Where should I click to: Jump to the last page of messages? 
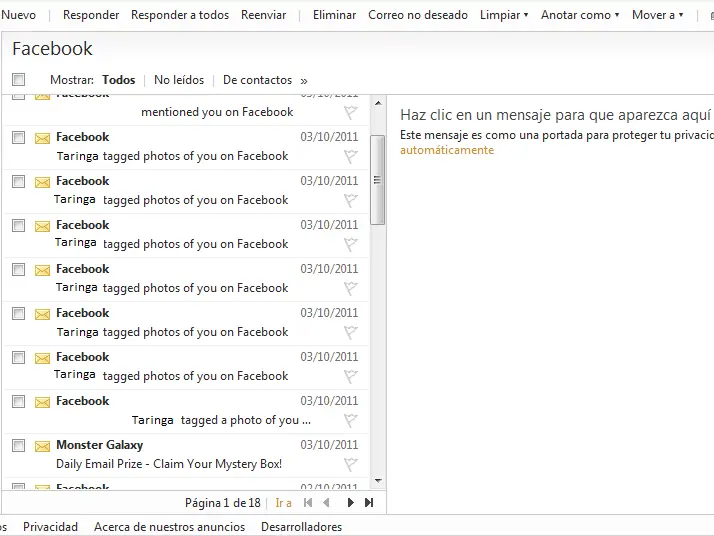(x=369, y=503)
